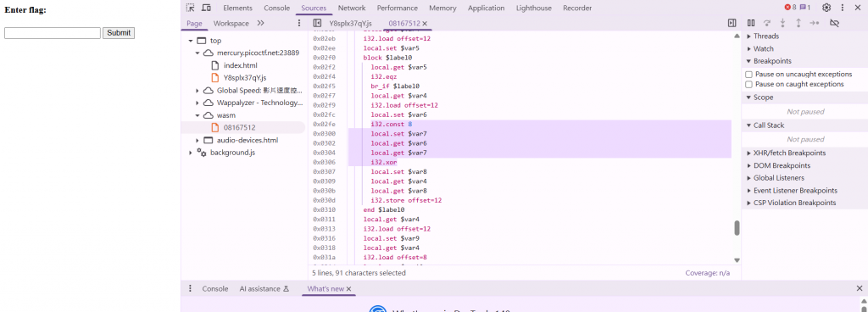This screenshot has height=312, width=868.
Task: Toggle the navigator sidebar icon
Action: [317, 23]
